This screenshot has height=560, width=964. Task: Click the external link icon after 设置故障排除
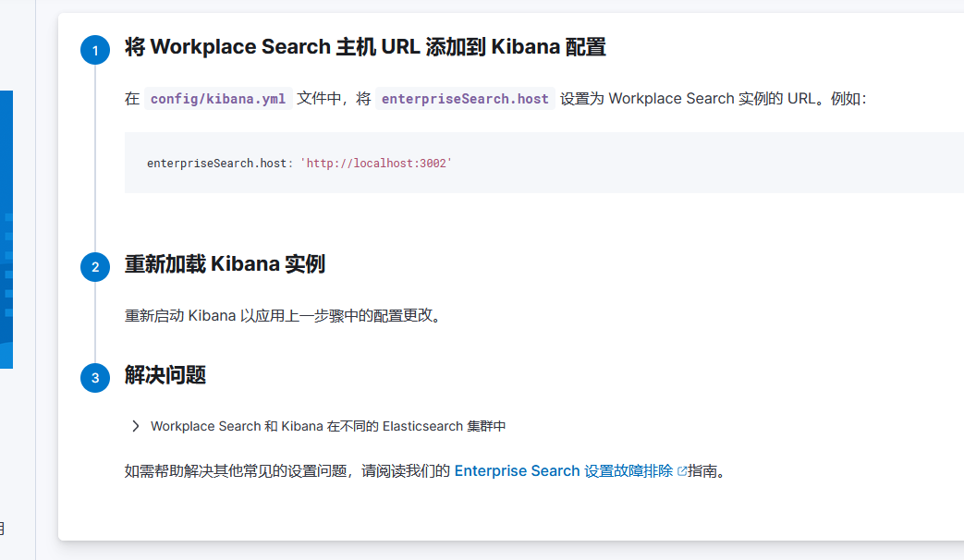click(682, 471)
